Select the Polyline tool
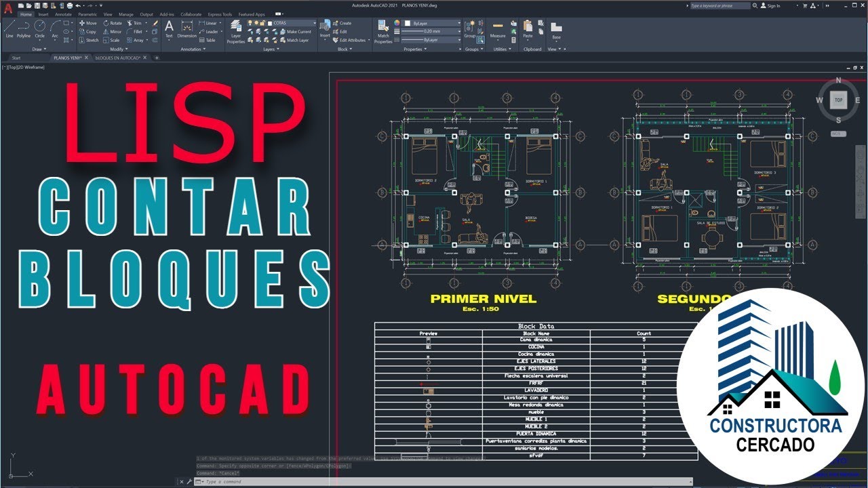The height and width of the screenshot is (488, 868). [x=24, y=28]
